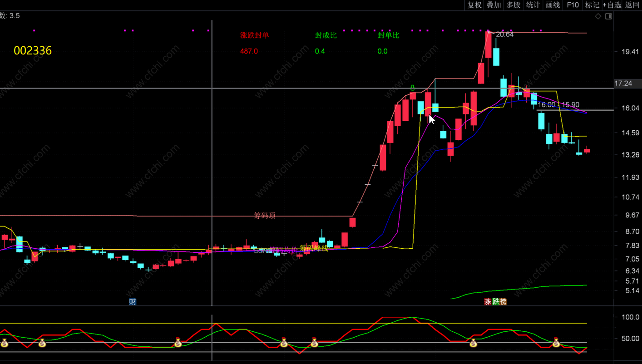642x364 pixels.
Task: Click the blue 财 marker on the time axis
Action: 133,301
